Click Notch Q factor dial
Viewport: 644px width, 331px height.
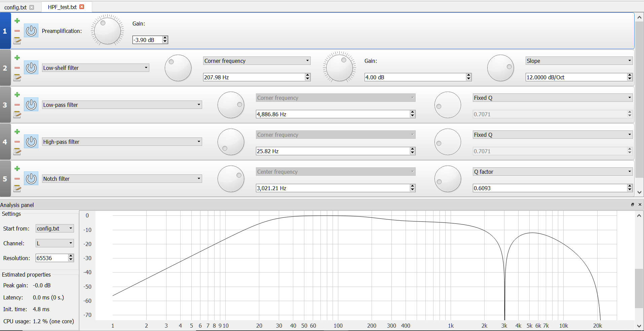pyautogui.click(x=448, y=179)
